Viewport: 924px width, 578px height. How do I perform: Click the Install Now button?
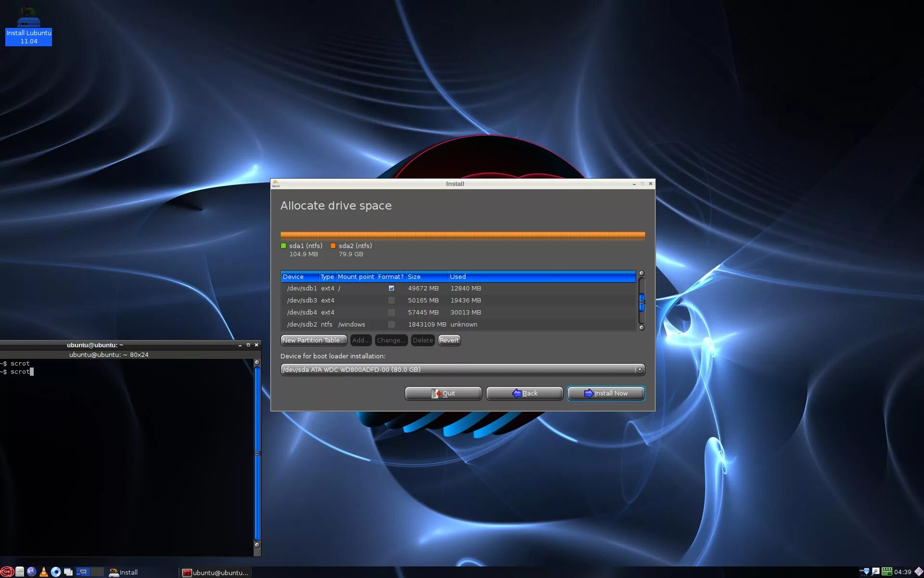(606, 393)
